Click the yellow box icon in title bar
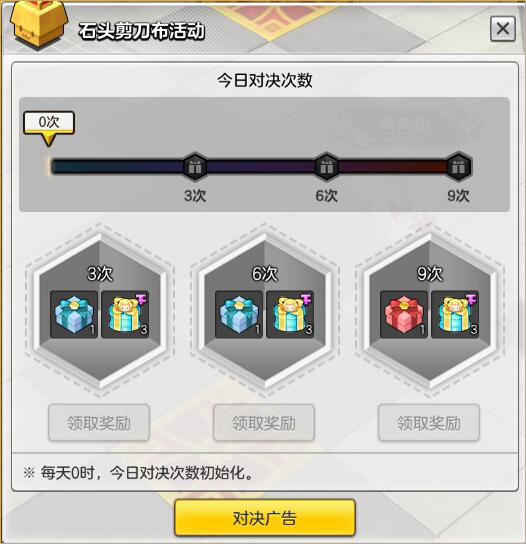This screenshot has height=544, width=526. click(x=38, y=25)
